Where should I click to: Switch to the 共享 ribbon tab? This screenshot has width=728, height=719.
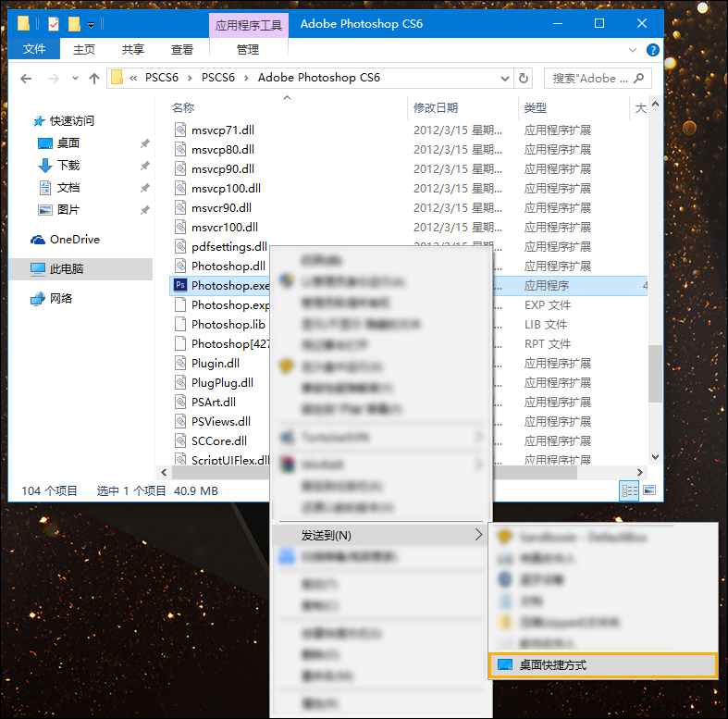pyautogui.click(x=133, y=49)
